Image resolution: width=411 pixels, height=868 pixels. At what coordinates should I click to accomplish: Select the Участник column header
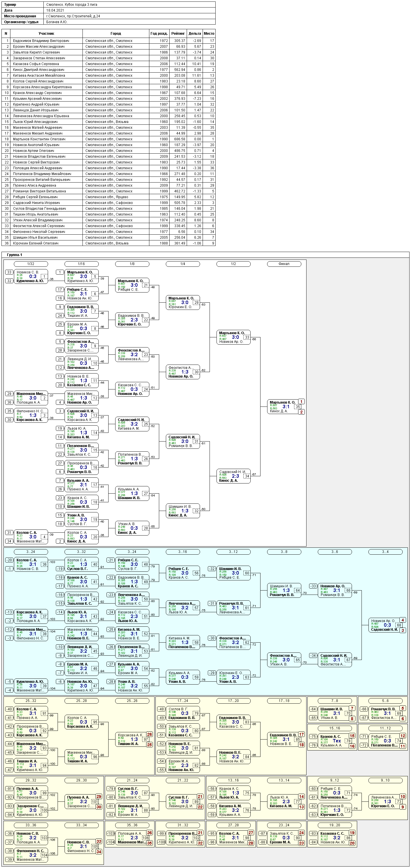click(x=46, y=33)
